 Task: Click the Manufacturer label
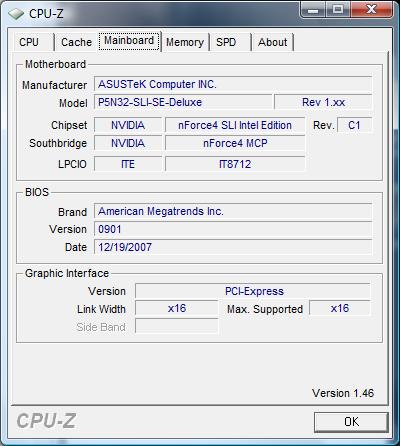coord(55,85)
